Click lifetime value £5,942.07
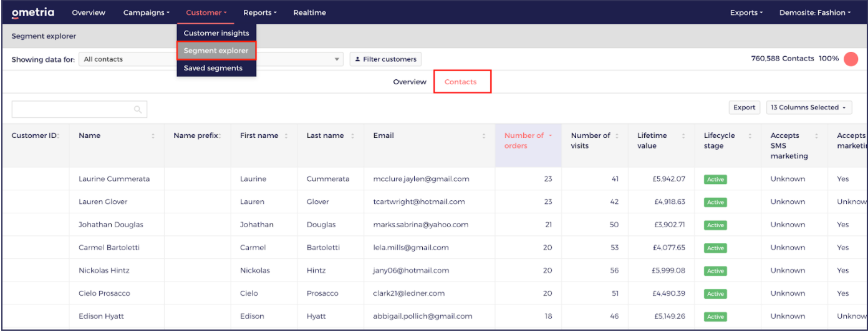The height and width of the screenshot is (332, 868). (668, 179)
